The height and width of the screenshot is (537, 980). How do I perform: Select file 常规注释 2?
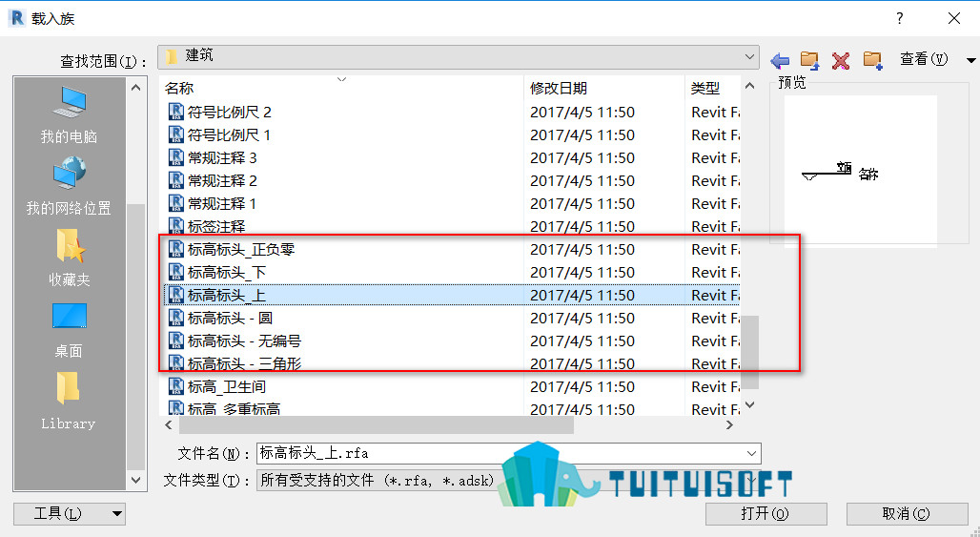[222, 181]
